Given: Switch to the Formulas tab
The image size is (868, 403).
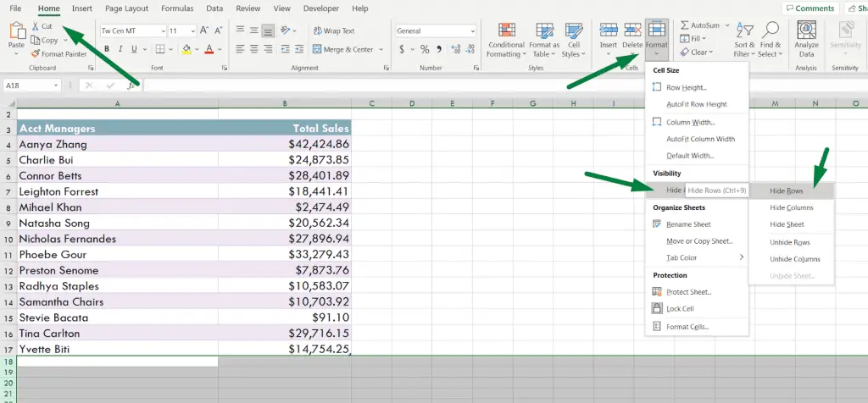Looking at the screenshot, I should coord(177,8).
